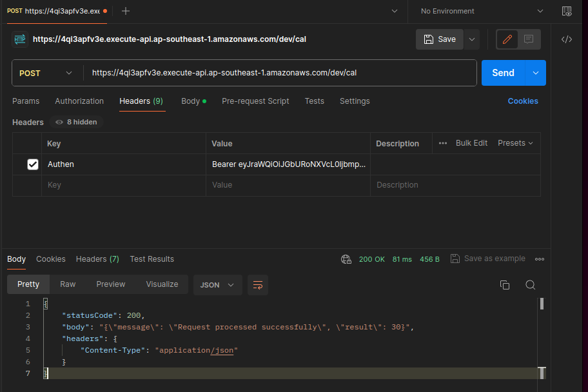Add a new request tab with plus

click(x=126, y=11)
